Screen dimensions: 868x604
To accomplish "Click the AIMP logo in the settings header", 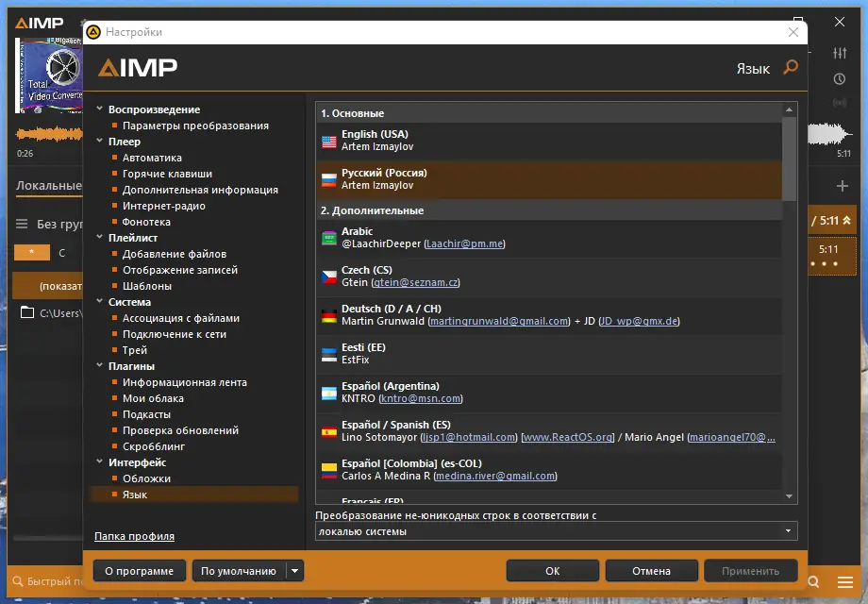I will 138,68.
